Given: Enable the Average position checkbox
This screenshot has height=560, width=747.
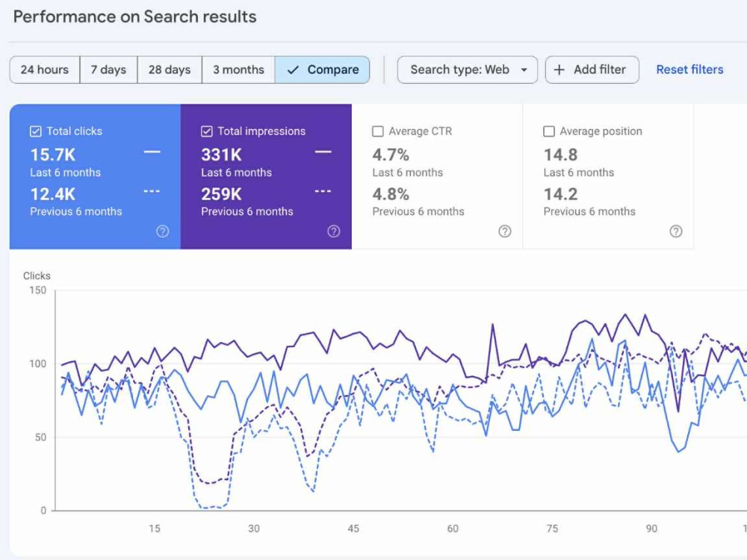Looking at the screenshot, I should (549, 131).
